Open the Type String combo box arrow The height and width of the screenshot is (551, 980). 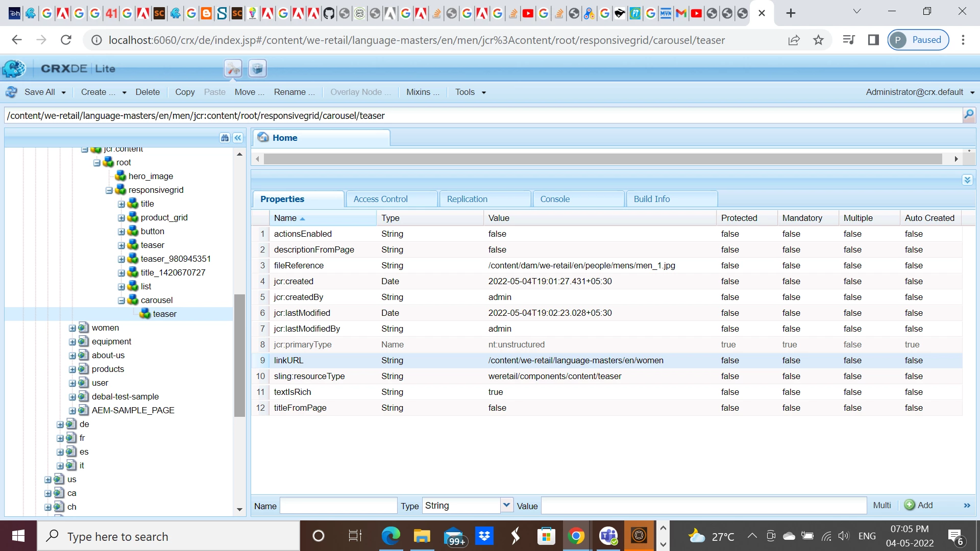[x=506, y=505]
